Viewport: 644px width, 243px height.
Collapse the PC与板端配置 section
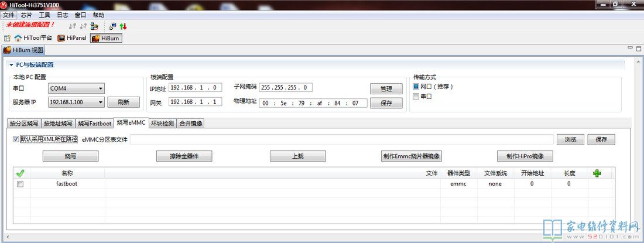click(x=11, y=65)
